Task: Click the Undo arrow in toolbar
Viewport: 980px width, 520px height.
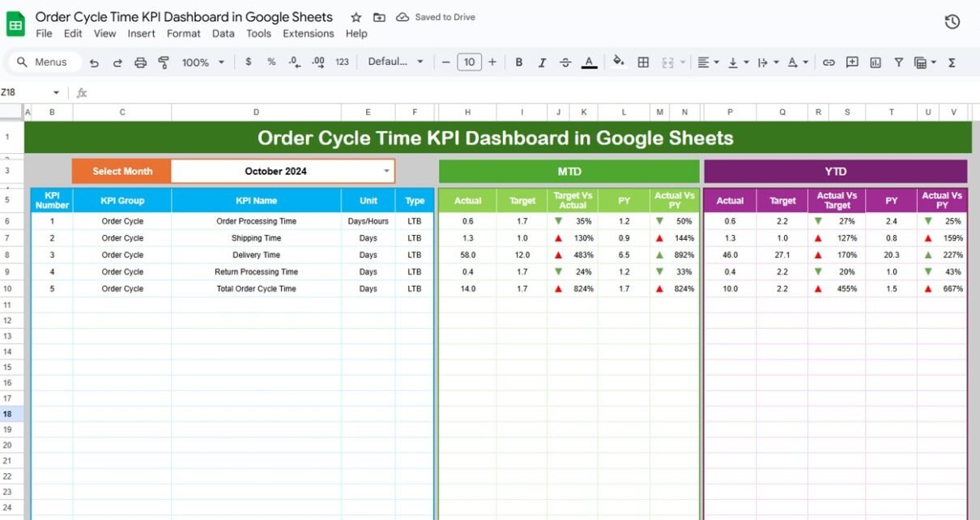Action: [94, 62]
